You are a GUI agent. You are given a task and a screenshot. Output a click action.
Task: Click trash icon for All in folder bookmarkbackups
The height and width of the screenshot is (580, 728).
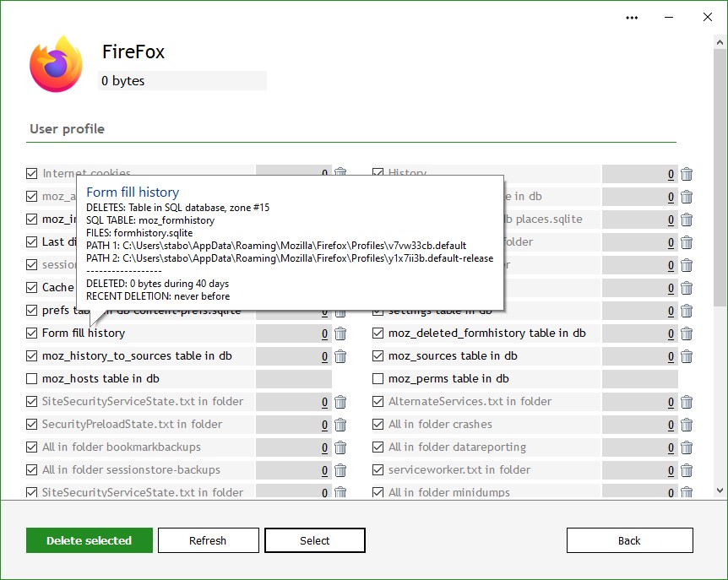(340, 447)
